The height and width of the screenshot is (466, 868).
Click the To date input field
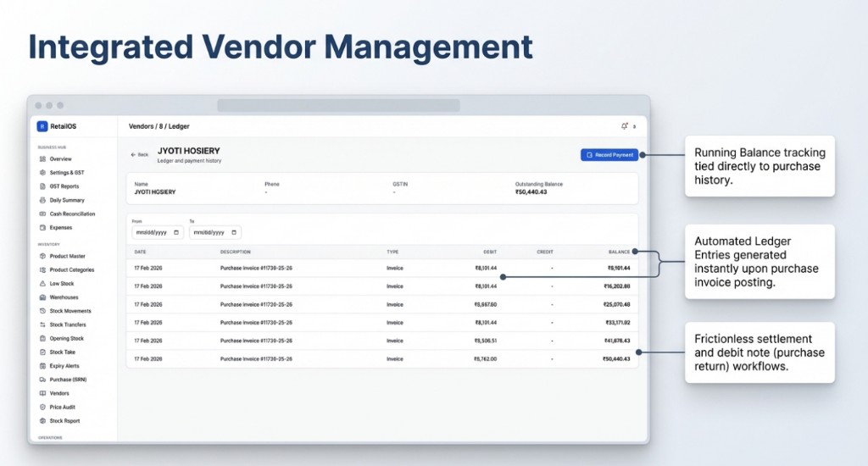(214, 232)
